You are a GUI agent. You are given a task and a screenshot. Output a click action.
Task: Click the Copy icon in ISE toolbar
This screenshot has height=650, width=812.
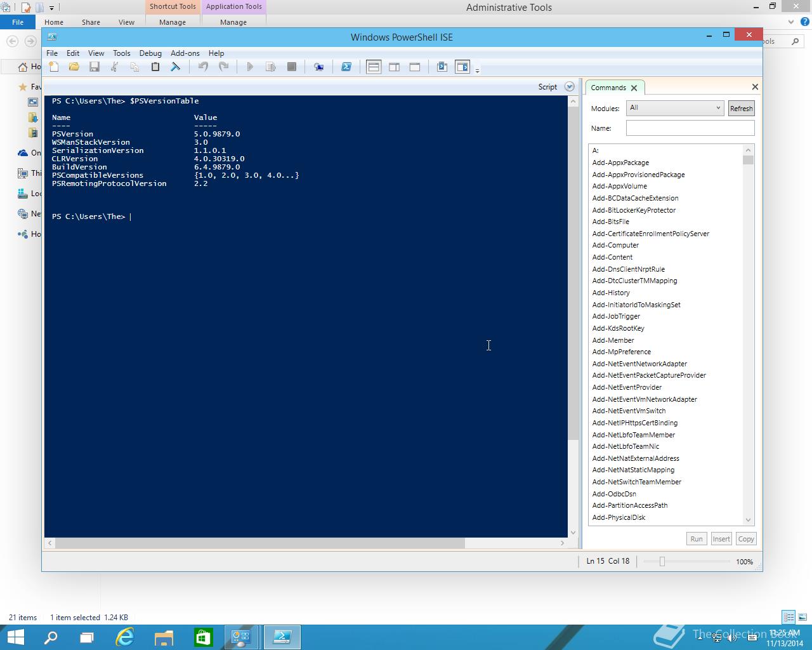134,67
